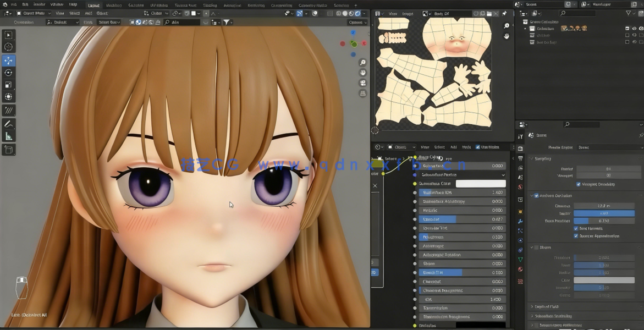Toggle the Viewport Denoising checkbox

[579, 184]
